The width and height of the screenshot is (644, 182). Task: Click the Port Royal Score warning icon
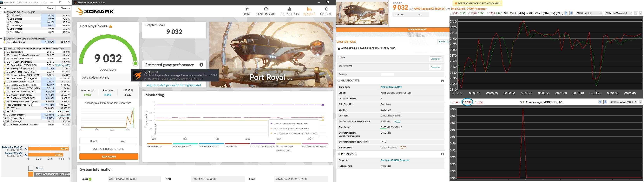(110, 26)
